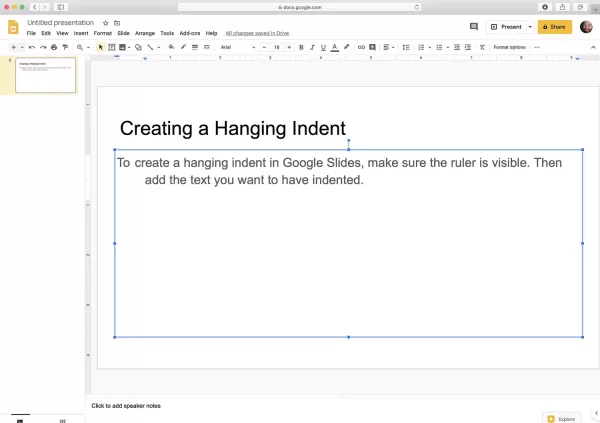Toggle the Bulleted list
The image size is (600, 423).
(x=439, y=47)
